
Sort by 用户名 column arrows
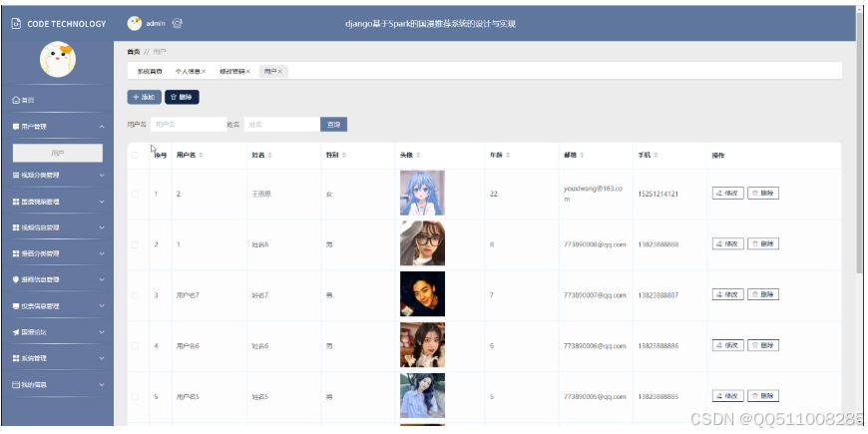point(201,156)
